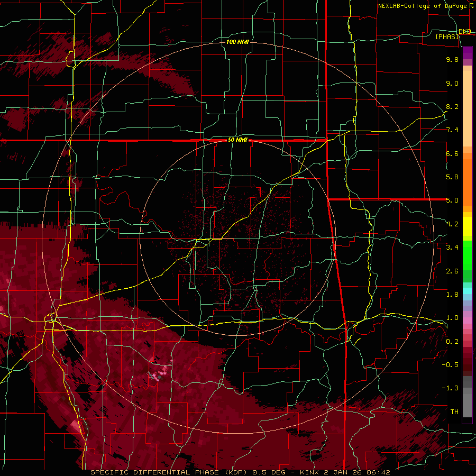476x476 pixels.
Task: Click the -1.3 value on color scale
Action: pyautogui.click(x=450, y=388)
